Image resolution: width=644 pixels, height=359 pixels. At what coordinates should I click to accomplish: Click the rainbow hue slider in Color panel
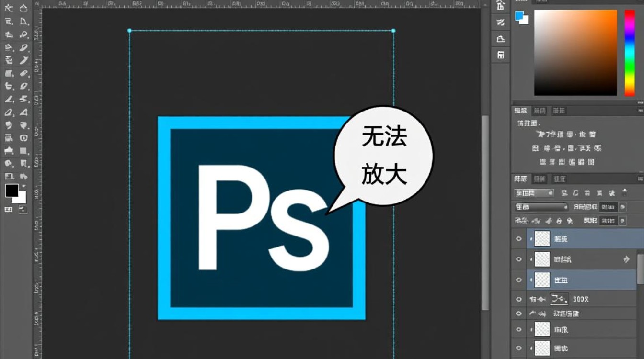pyautogui.click(x=630, y=53)
